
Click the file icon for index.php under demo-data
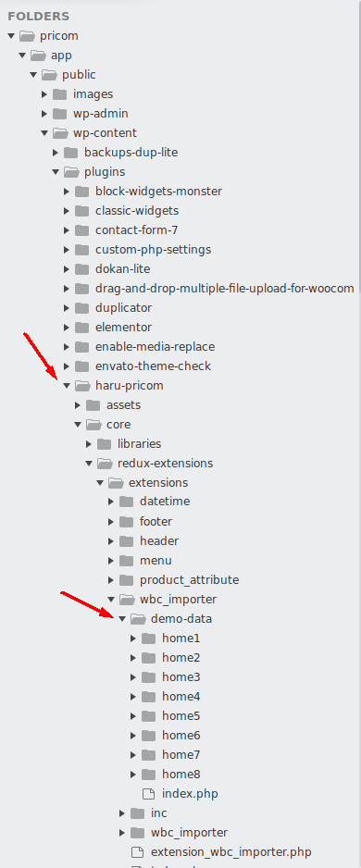(x=148, y=794)
